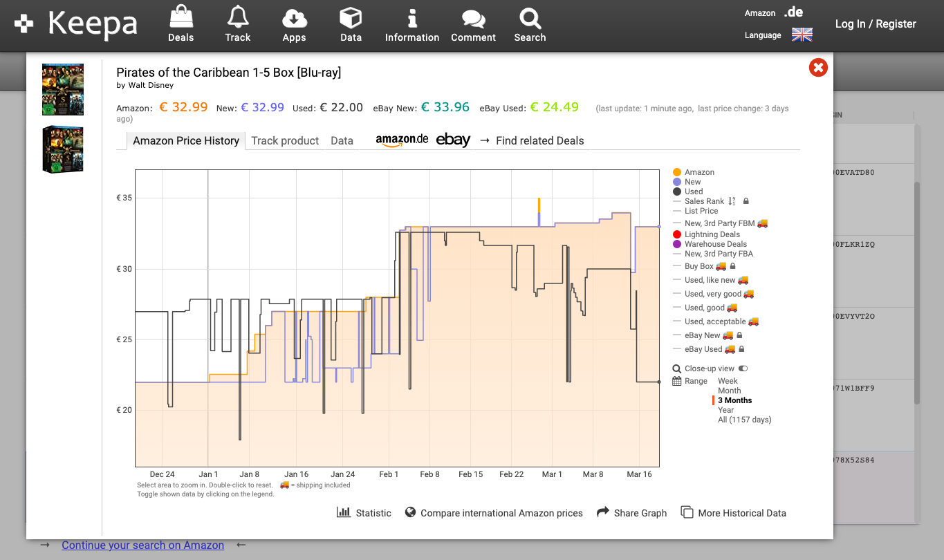The height and width of the screenshot is (560, 944).
Task: Open the Apps cloud download icon
Action: pos(295,17)
